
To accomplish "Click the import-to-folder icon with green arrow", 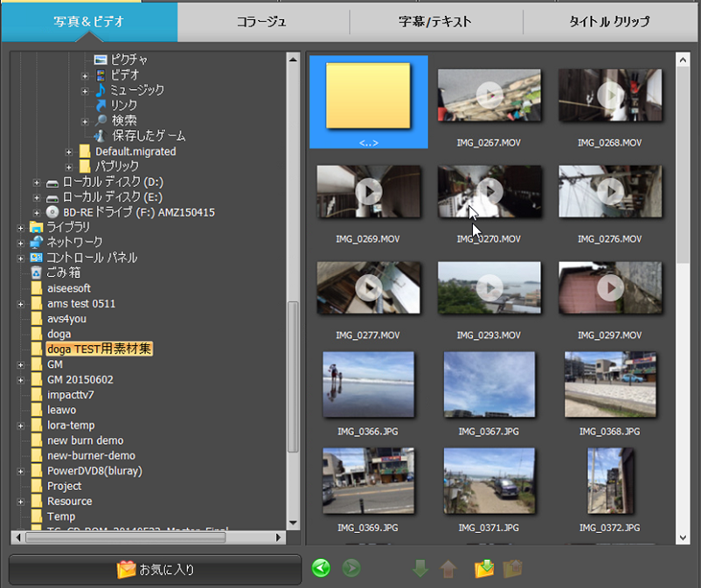I will tap(483, 568).
